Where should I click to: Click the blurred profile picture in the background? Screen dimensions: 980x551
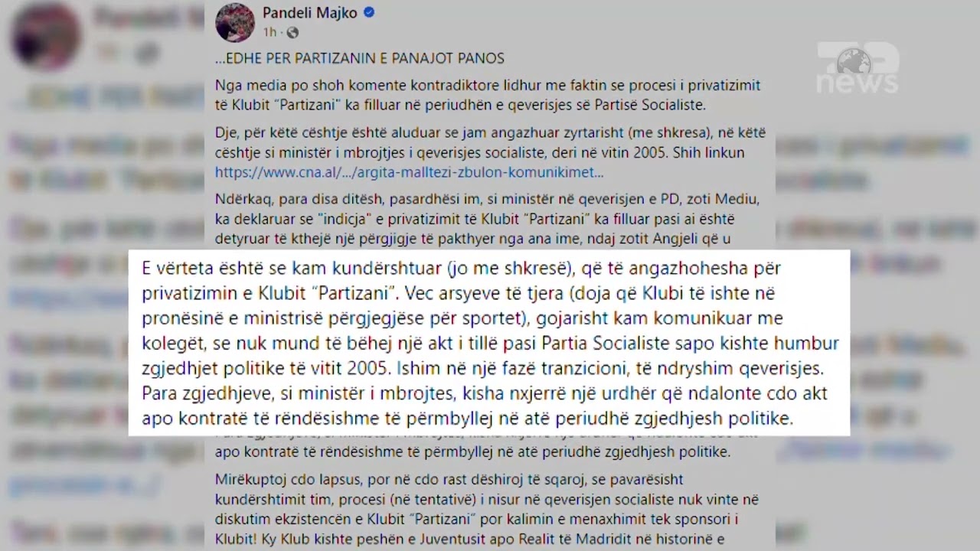(x=47, y=34)
